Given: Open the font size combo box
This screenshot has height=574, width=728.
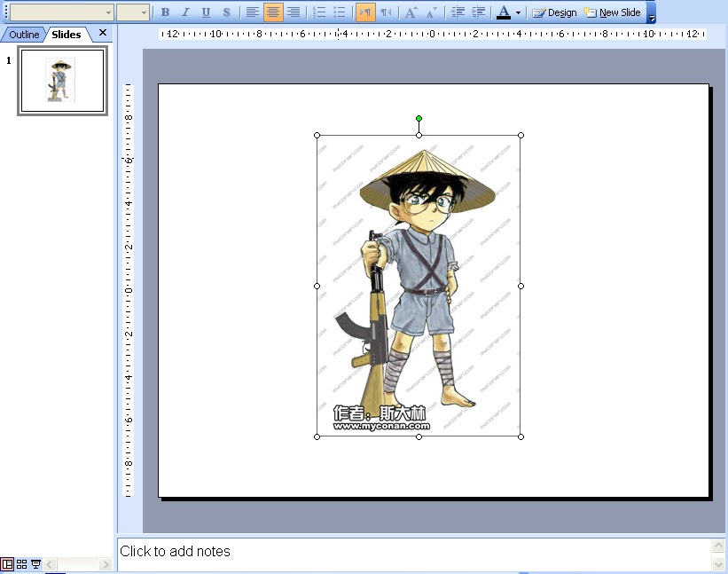Looking at the screenshot, I should click(133, 12).
